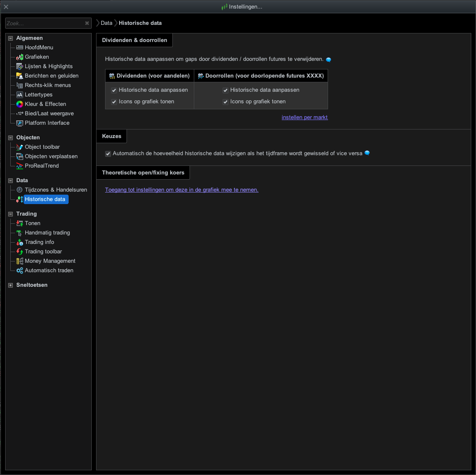This screenshot has width=476, height=475.
Task: Clear the search field with the X icon
Action: tap(87, 23)
